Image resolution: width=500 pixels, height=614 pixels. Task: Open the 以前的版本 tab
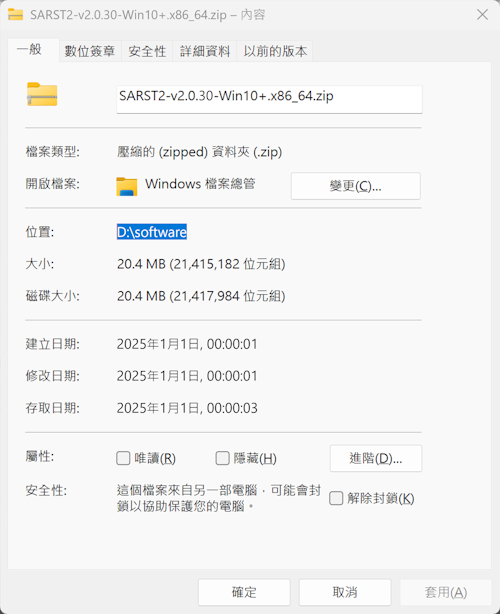275,51
